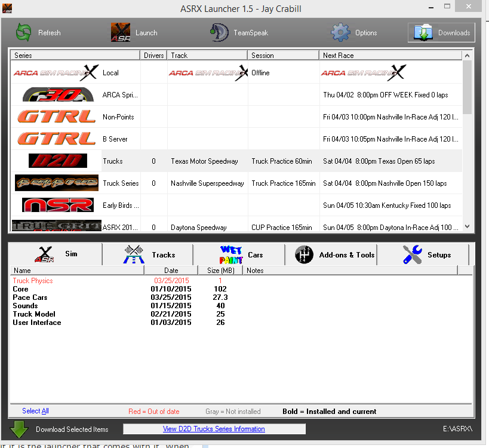Click the Tracks grandstand icon

(x=134, y=254)
